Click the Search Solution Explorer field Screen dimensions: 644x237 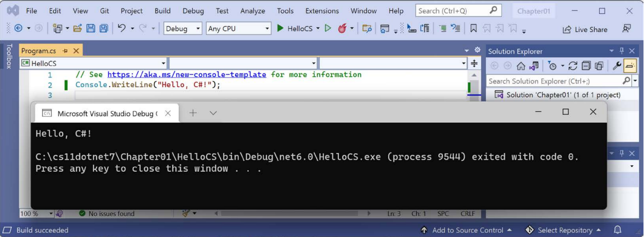point(554,81)
